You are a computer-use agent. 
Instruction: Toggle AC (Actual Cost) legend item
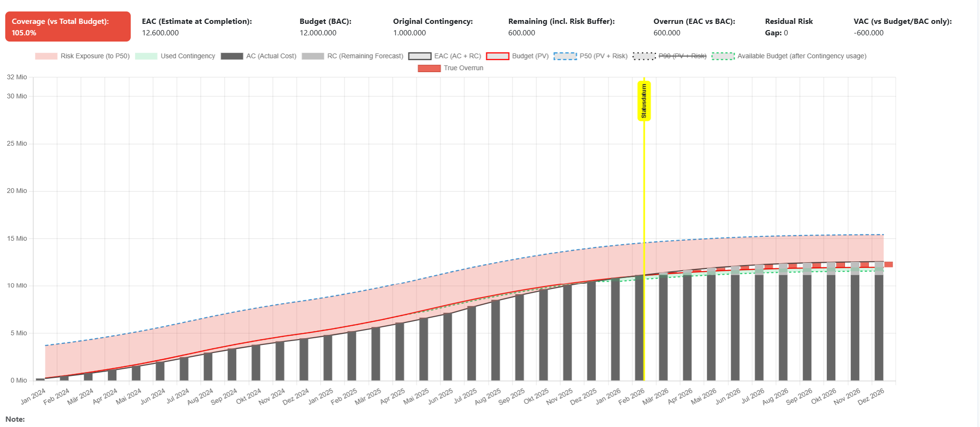click(259, 56)
